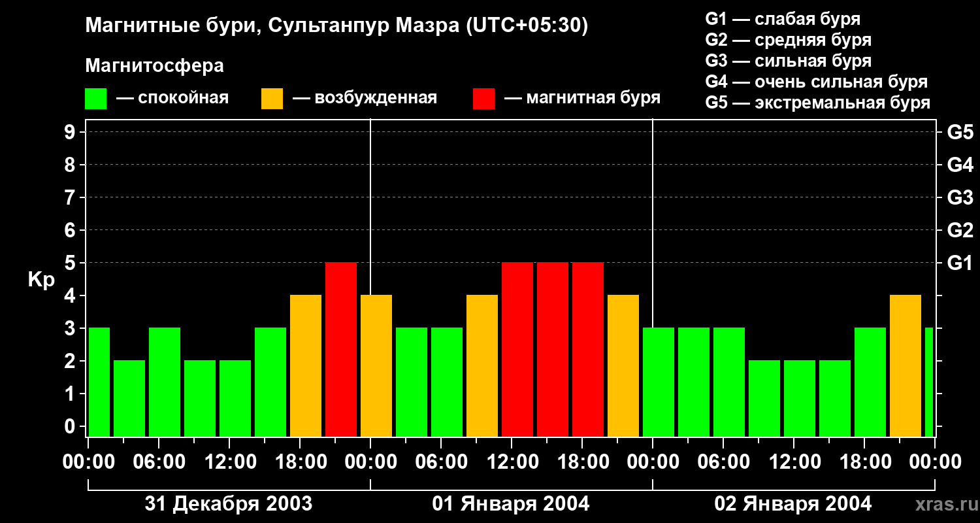Viewport: 980px width, 523px height.
Task: Select the 'G5 — экстремальная буря' legend line
Action: [817, 103]
